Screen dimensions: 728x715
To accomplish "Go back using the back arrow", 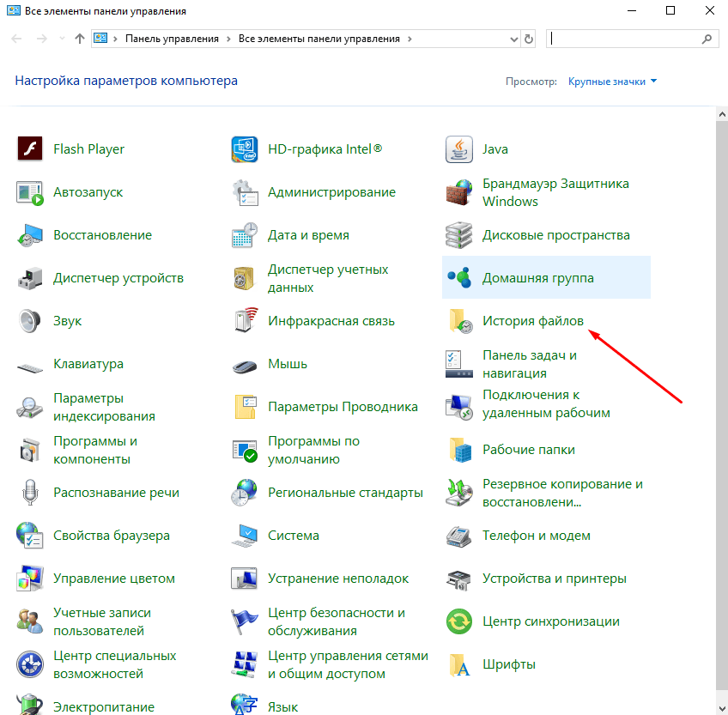I will [16, 39].
